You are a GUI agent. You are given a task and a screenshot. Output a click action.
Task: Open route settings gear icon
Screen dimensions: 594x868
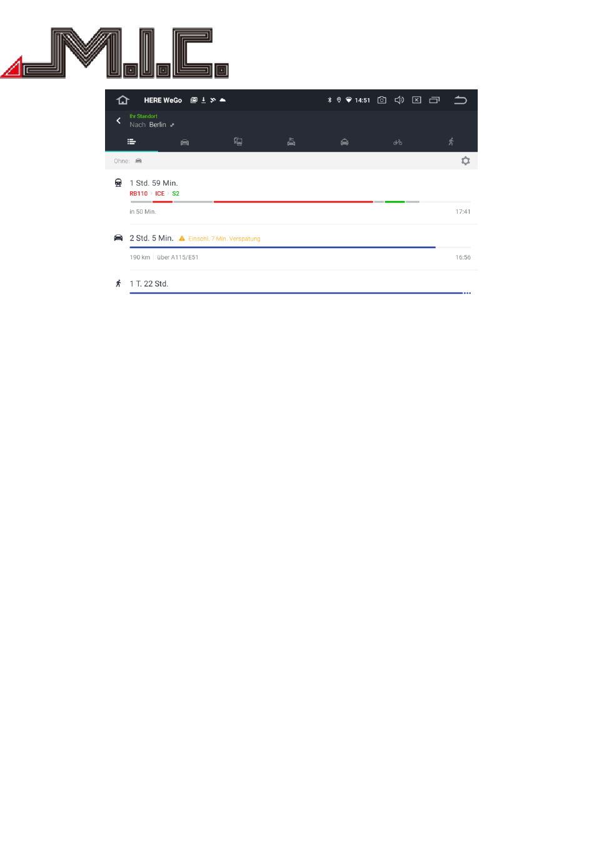click(x=465, y=161)
